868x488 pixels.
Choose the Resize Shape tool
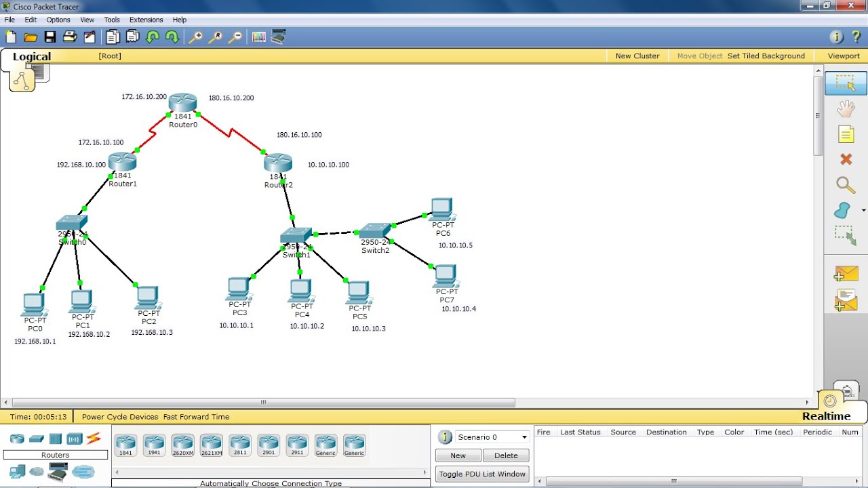845,235
